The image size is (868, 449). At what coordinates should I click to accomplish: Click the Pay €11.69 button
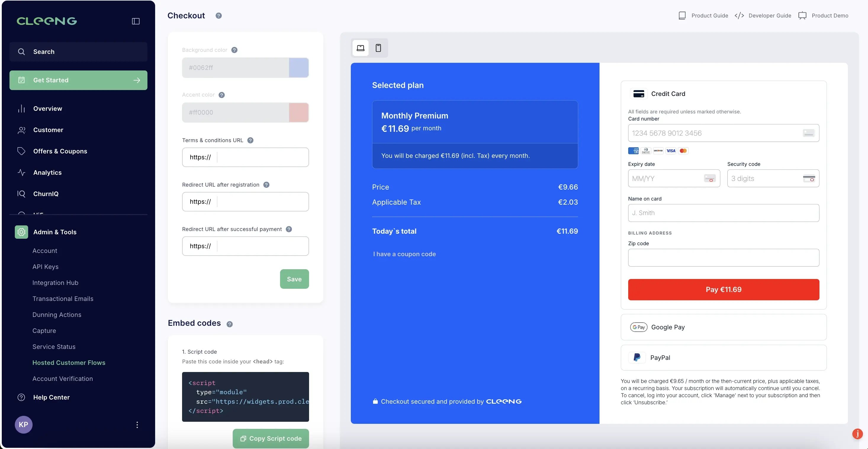pyautogui.click(x=724, y=290)
